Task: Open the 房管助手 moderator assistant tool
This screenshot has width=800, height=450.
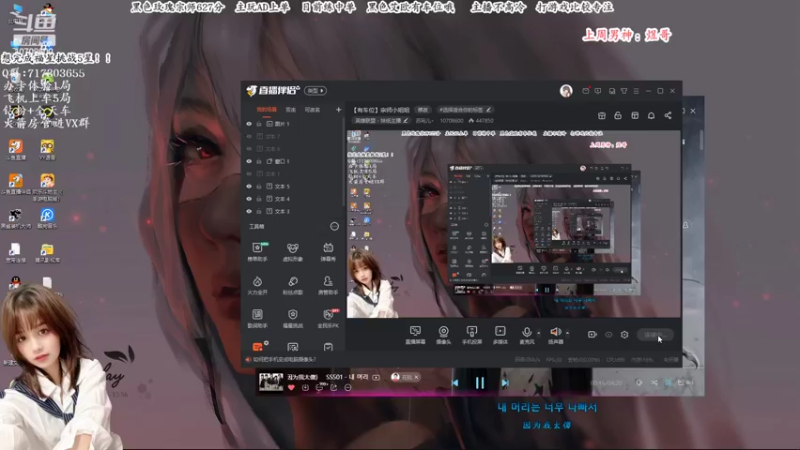Action: [328, 285]
